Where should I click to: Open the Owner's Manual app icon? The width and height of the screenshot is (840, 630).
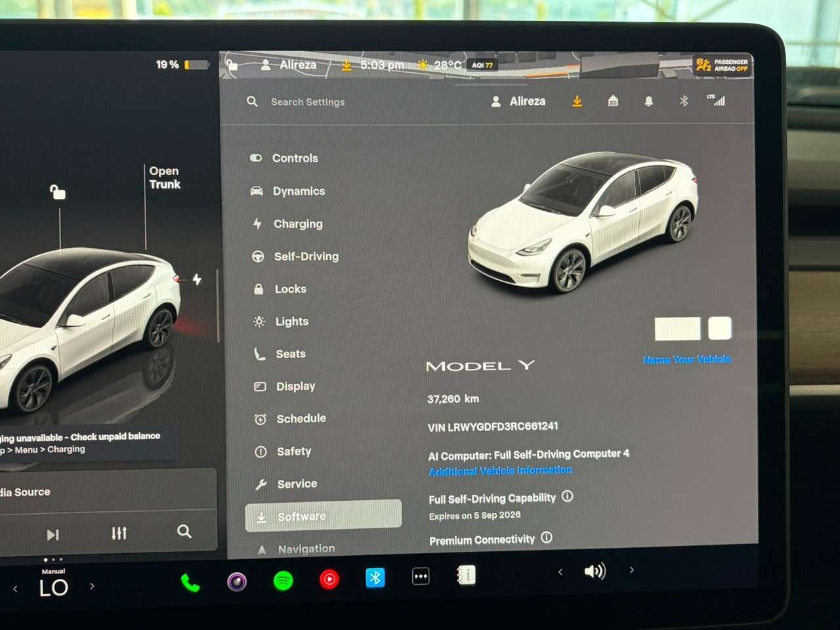(466, 576)
